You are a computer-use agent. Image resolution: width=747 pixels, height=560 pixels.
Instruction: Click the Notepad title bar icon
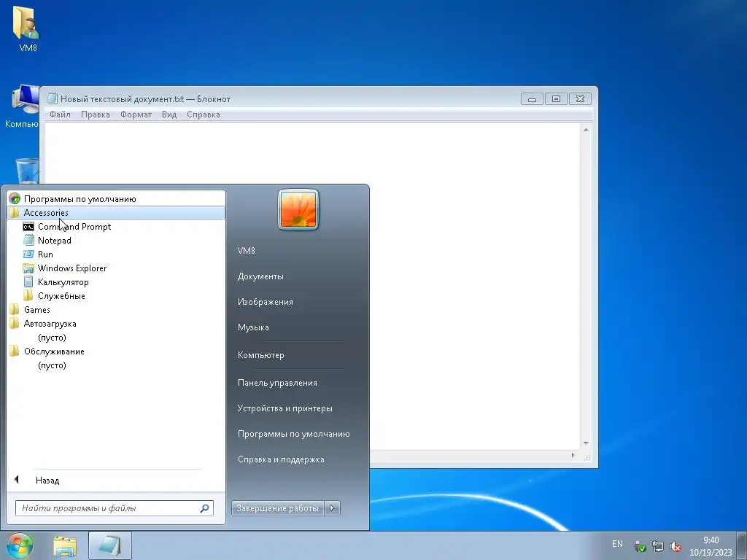53,98
